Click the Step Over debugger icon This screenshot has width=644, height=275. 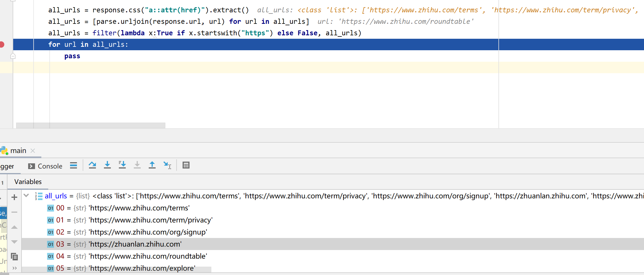pos(92,165)
